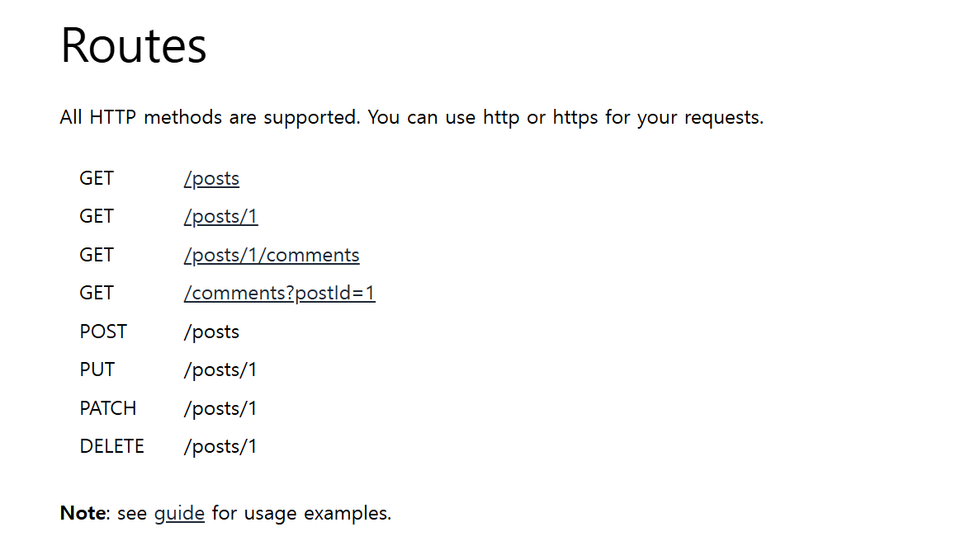The width and height of the screenshot is (960, 560).
Task: Click the /posts/1 path in PUT row
Action: coord(220,369)
